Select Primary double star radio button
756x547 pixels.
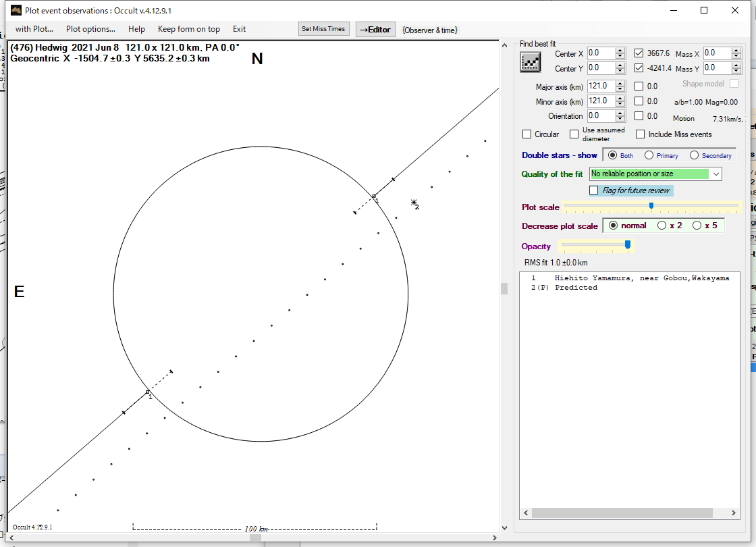click(x=649, y=155)
